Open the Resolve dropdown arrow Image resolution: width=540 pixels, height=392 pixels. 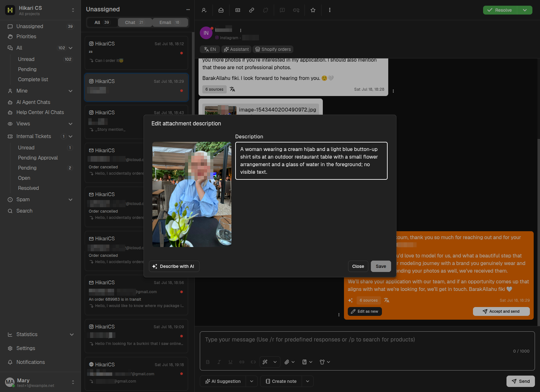pos(525,10)
